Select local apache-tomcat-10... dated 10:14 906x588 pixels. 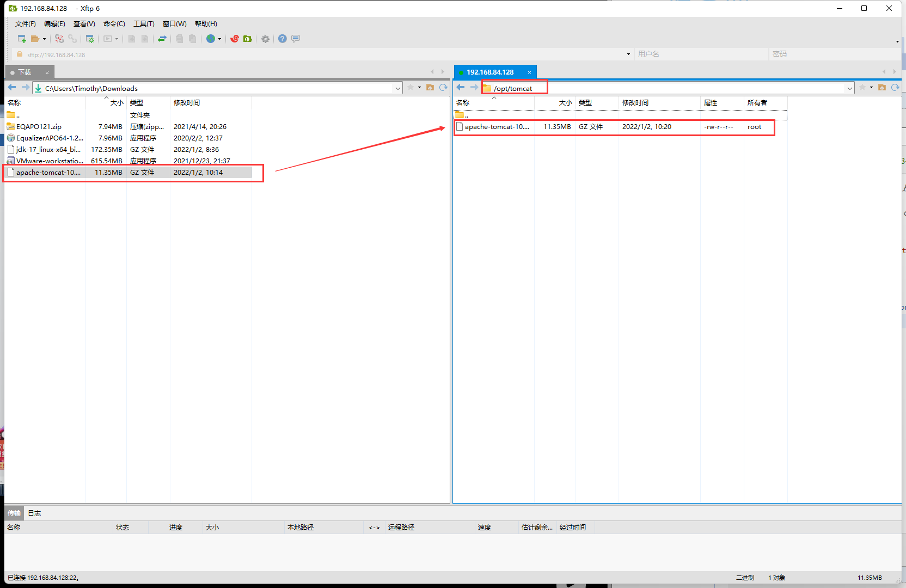click(128, 173)
